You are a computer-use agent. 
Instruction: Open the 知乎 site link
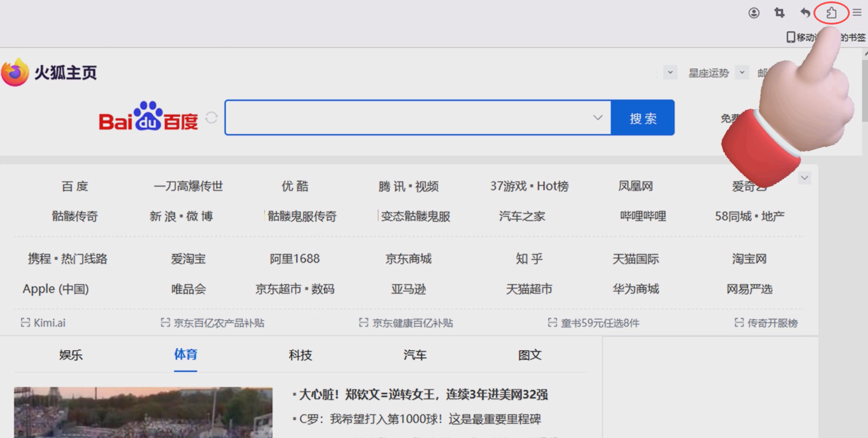point(528,259)
